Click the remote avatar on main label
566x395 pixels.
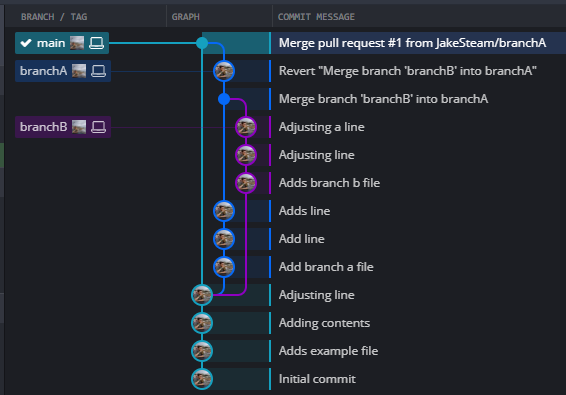coord(77,43)
